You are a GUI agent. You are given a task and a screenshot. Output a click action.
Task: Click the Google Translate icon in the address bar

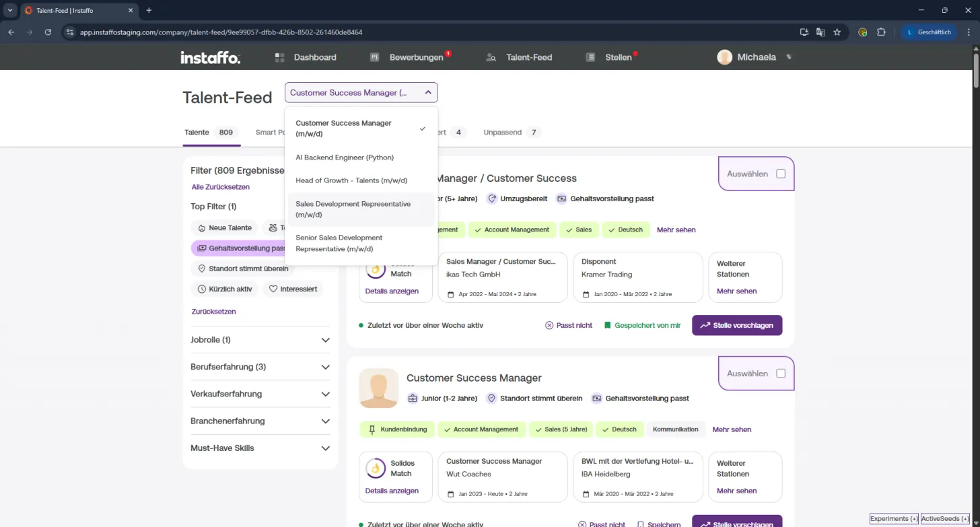click(820, 32)
